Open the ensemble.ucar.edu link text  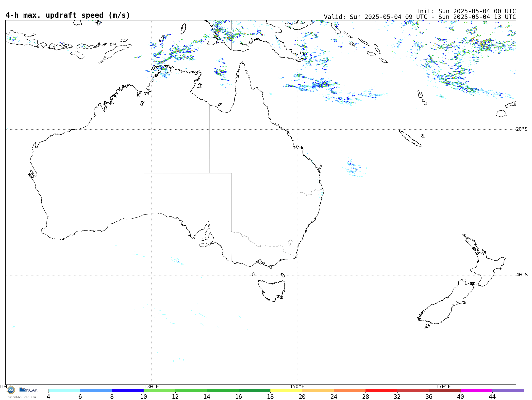pos(22,397)
